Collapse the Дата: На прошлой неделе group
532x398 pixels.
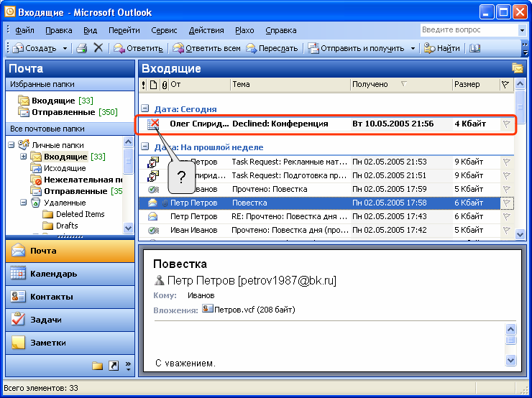[145, 147]
